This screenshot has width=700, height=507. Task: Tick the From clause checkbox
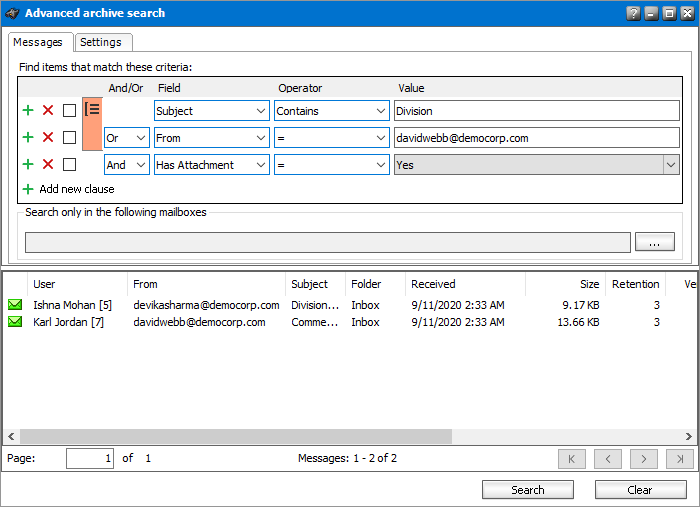tap(69, 137)
